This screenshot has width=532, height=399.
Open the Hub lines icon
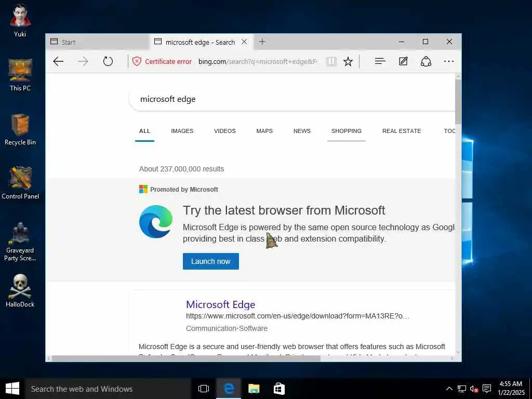coord(380,61)
